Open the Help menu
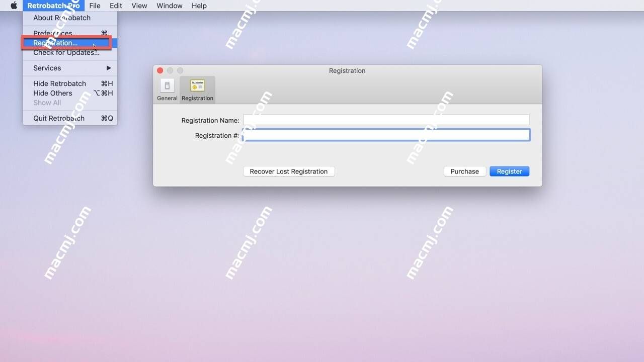This screenshot has height=362, width=644. pyautogui.click(x=199, y=6)
